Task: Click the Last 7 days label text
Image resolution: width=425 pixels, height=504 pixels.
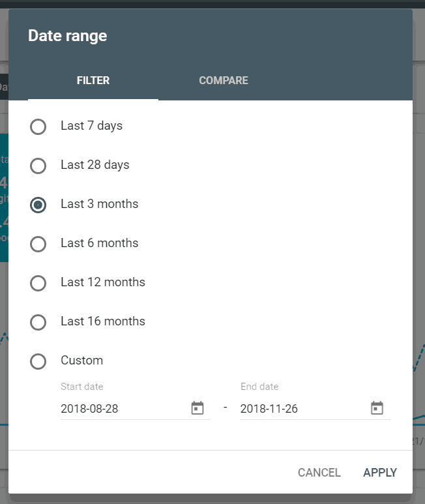Action: pyautogui.click(x=91, y=126)
